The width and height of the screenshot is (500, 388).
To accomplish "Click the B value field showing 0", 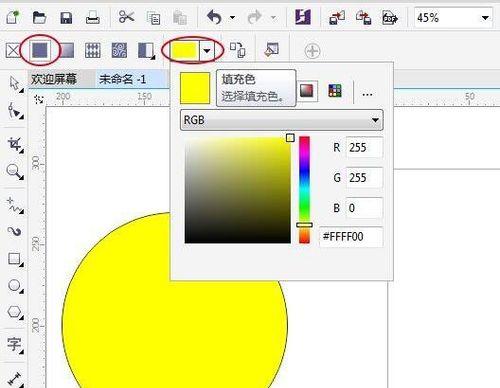I will [364, 208].
